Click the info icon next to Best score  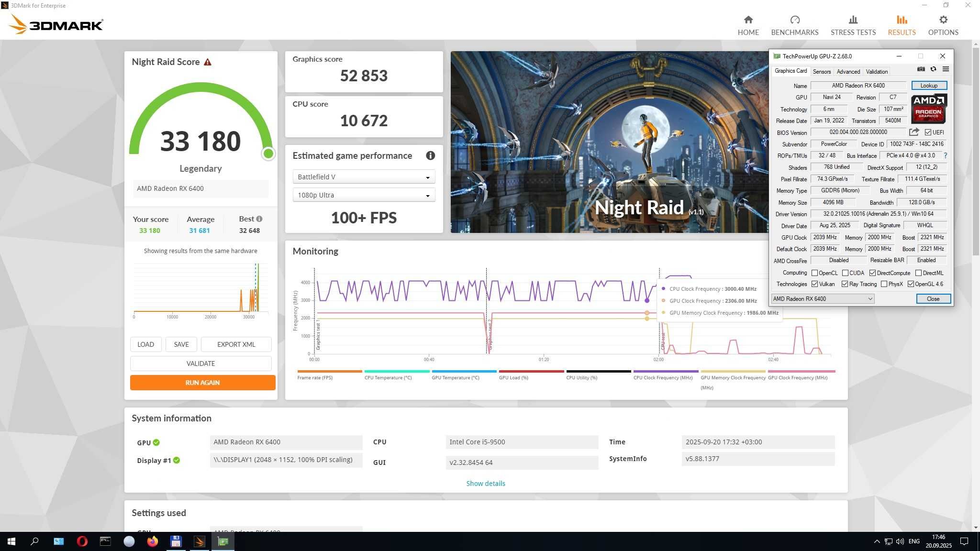point(259,219)
